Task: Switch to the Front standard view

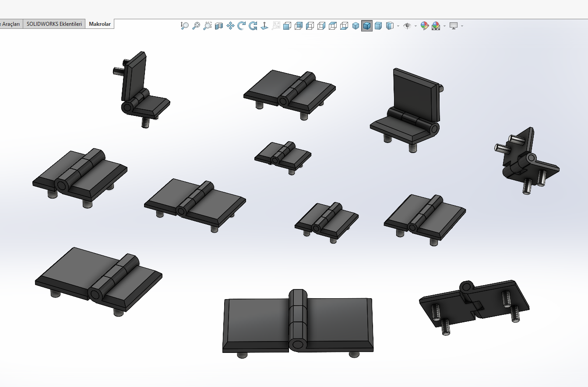Action: [287, 26]
